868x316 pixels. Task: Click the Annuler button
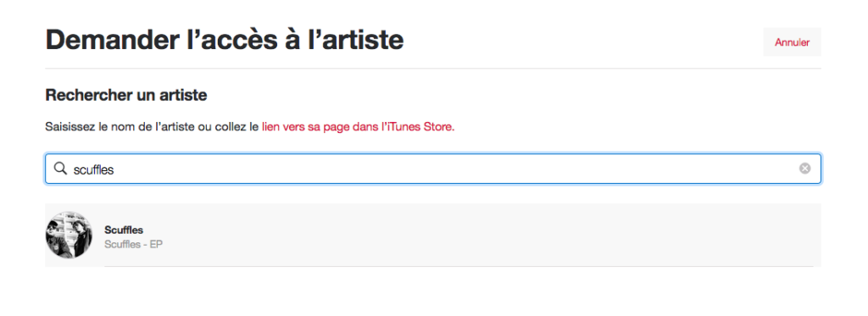point(792,42)
